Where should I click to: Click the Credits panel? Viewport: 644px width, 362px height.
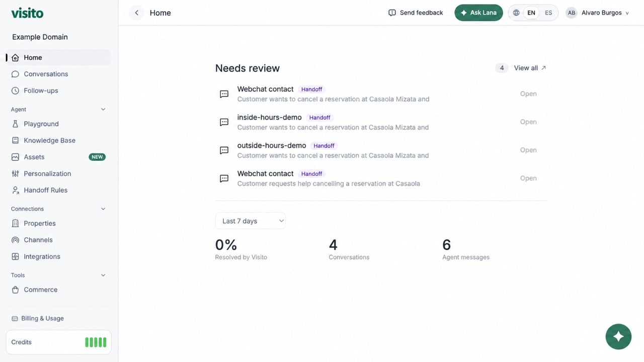[58, 342]
